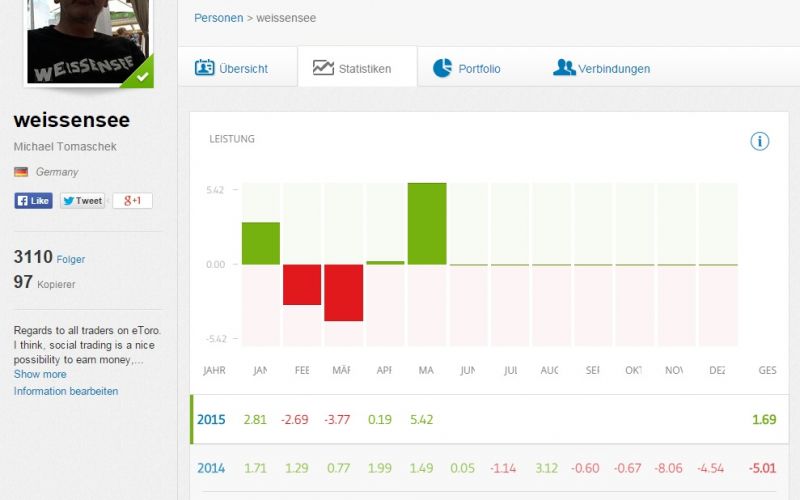Go to Personen breadcrumb link
Viewport: 800px width, 500px height.
(x=218, y=18)
